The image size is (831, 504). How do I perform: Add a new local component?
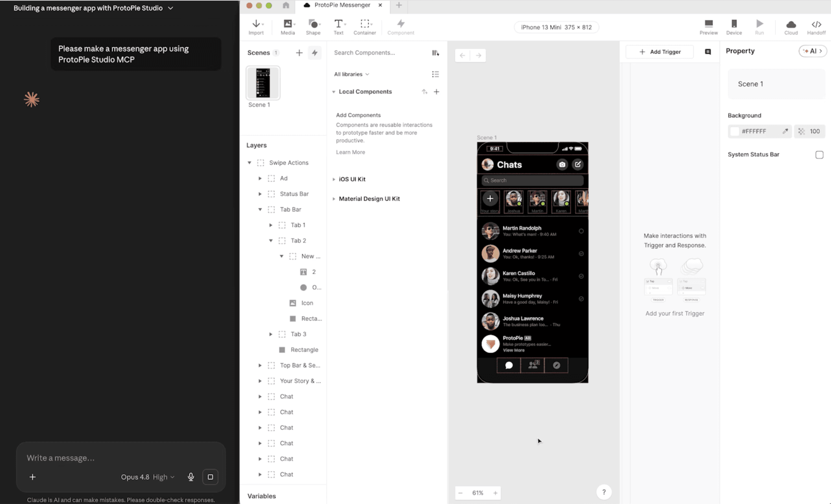[436, 92]
